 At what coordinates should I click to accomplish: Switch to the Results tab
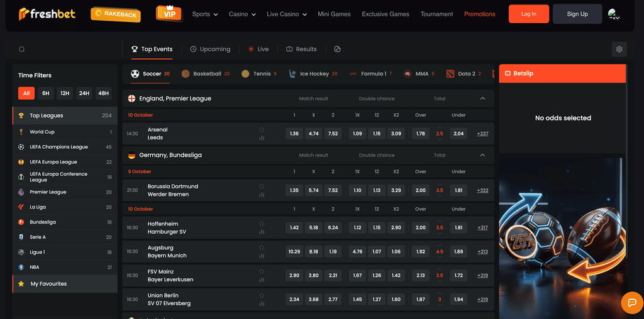pyautogui.click(x=301, y=49)
